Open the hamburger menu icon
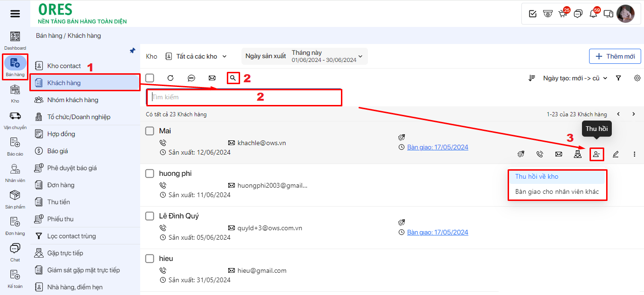This screenshot has height=295, width=644. (15, 14)
